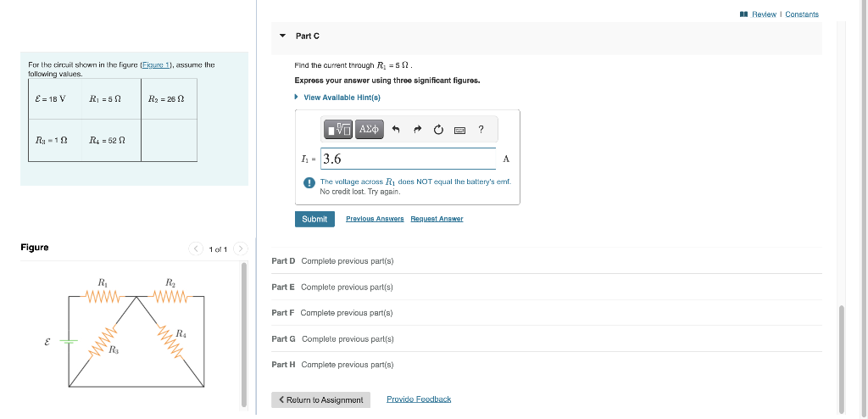Click the Review book icon
Viewport: 868px width, 419px height.
tap(743, 14)
